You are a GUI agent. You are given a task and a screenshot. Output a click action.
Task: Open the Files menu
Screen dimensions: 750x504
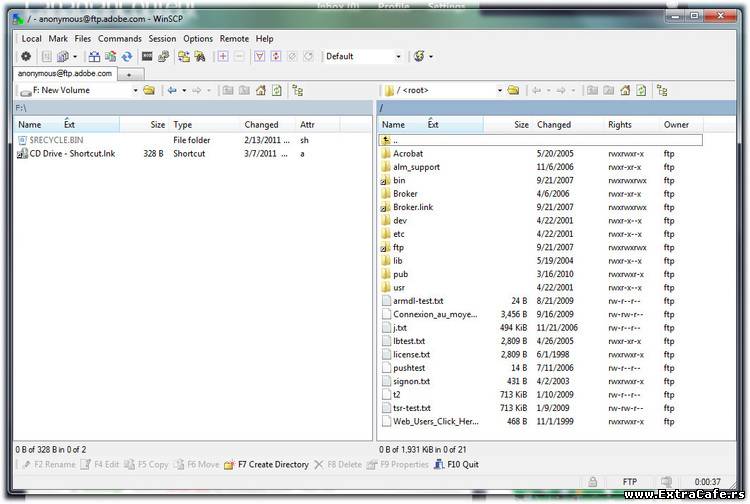point(83,39)
